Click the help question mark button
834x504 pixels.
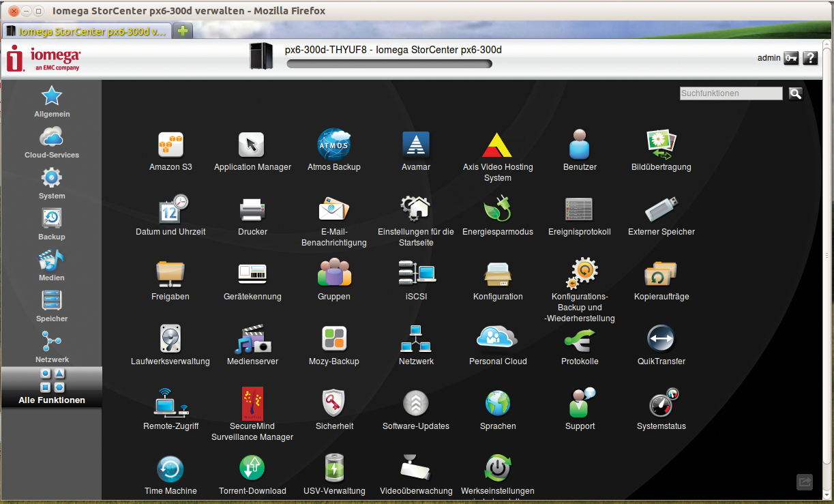(809, 58)
